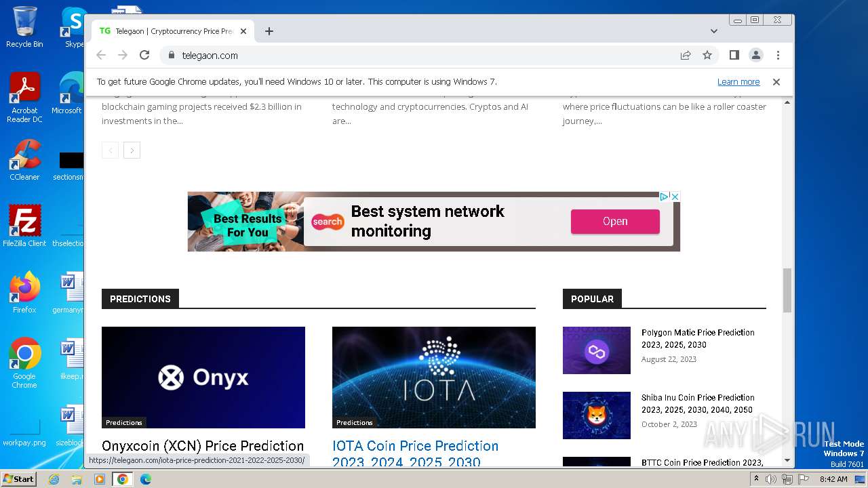The image size is (868, 488).
Task: Click the page vertical scrollbar thumb
Action: pyautogui.click(x=787, y=290)
